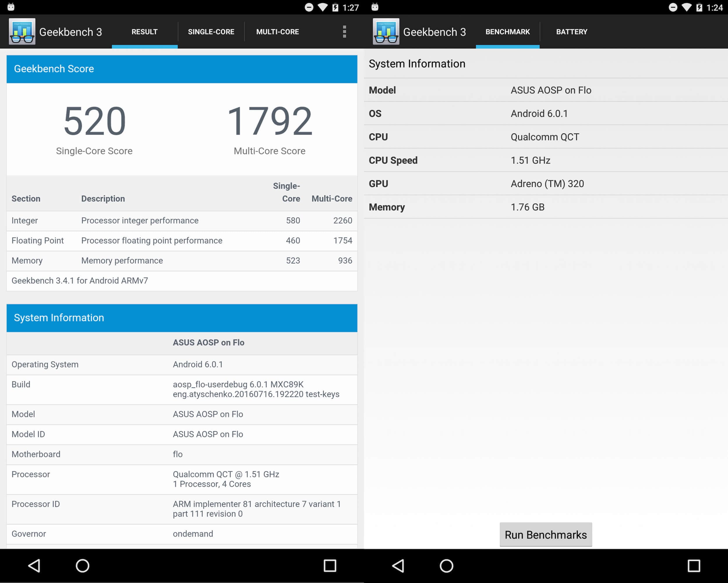Select the Integer row in score table

(x=182, y=221)
